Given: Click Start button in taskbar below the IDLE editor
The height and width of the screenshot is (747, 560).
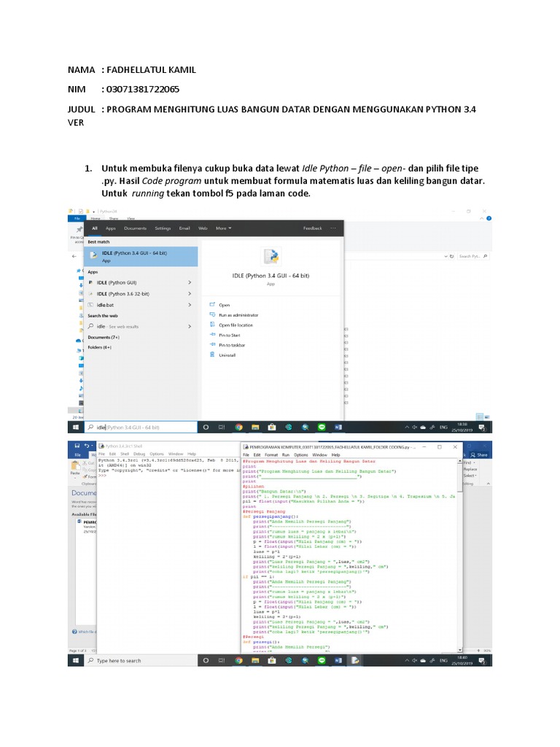Looking at the screenshot, I should tap(76, 660).
